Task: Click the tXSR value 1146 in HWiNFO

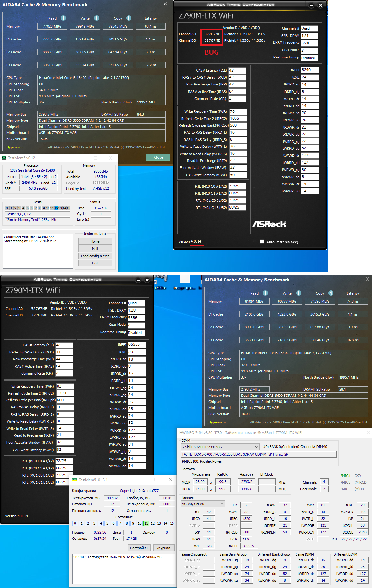Action: (x=246, y=539)
